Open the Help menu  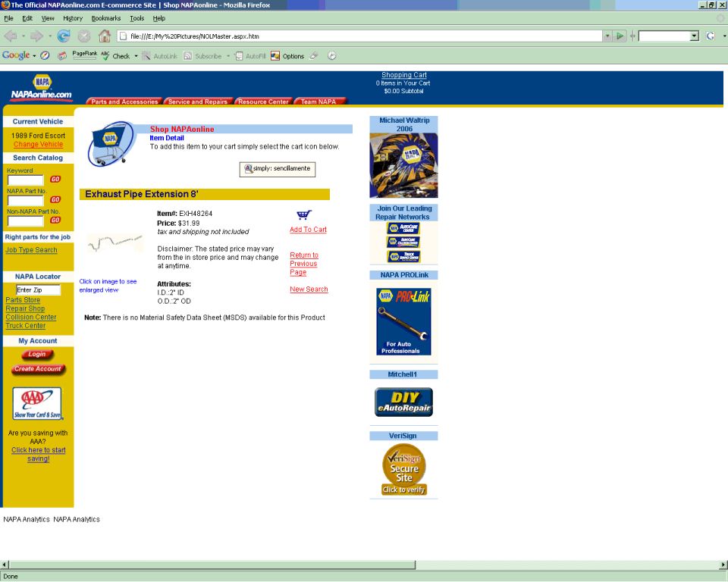coord(159,18)
